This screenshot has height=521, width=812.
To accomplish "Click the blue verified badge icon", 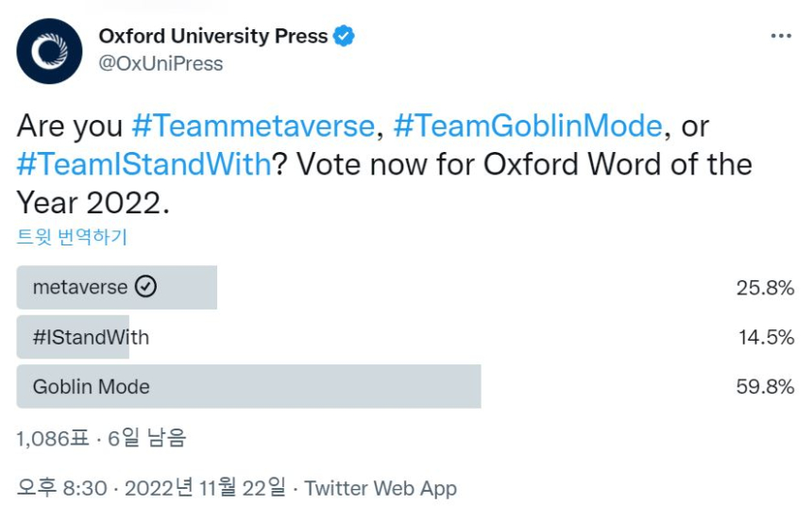I will (345, 37).
